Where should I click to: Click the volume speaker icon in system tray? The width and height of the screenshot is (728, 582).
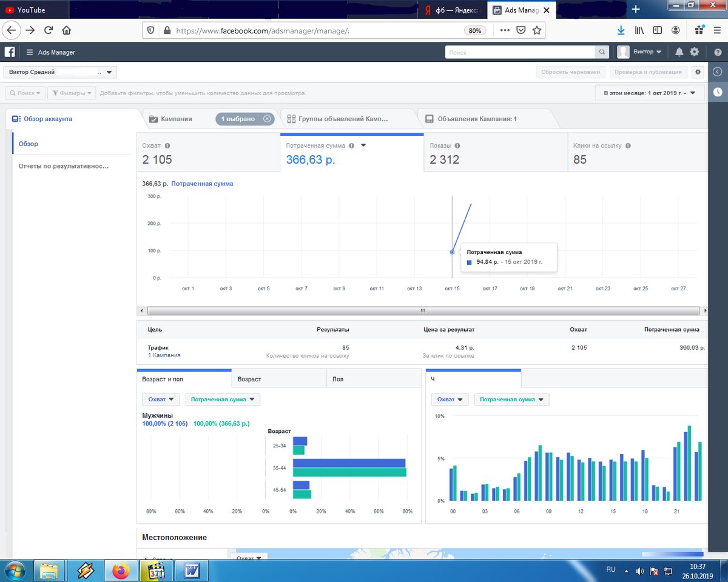click(639, 571)
